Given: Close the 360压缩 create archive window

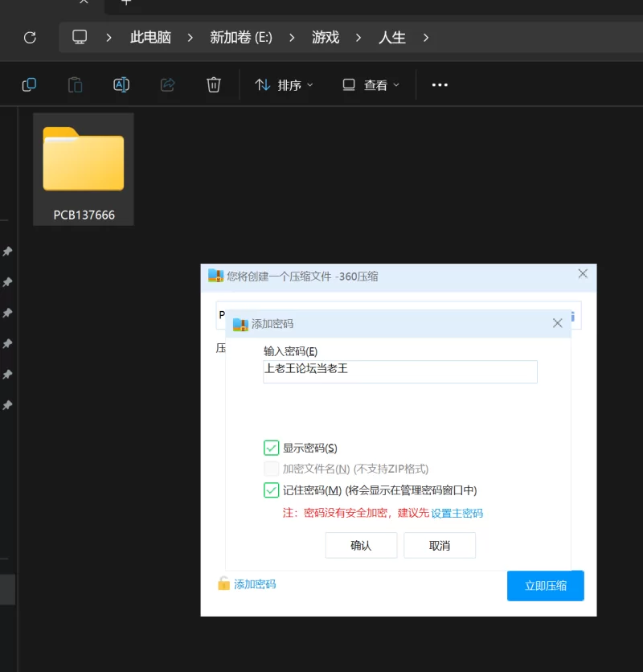Looking at the screenshot, I should 583,274.
